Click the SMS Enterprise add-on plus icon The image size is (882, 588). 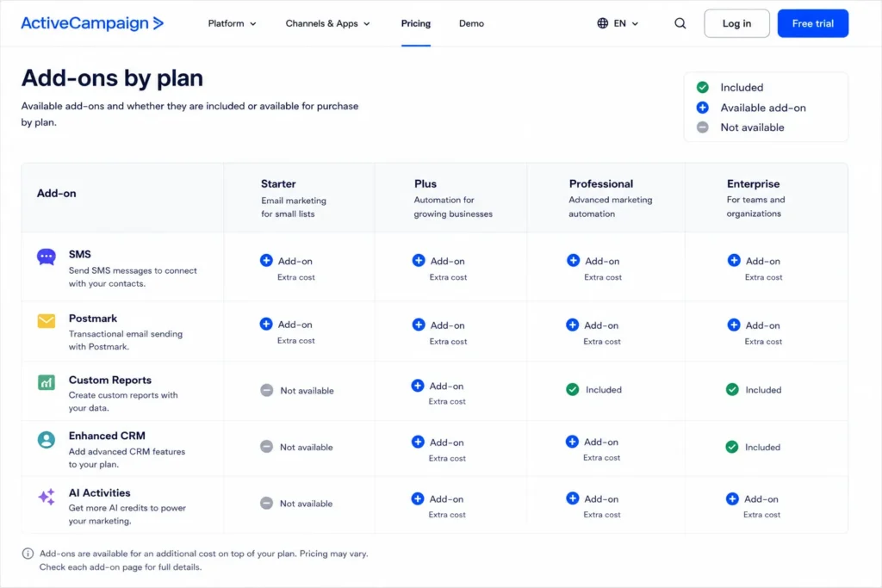point(734,260)
